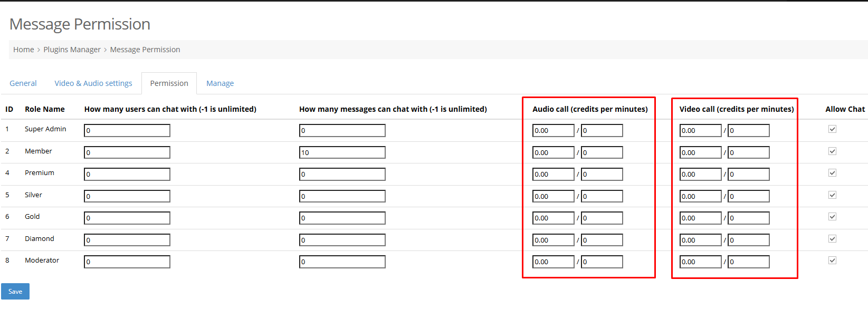Edit Premium audio call credits field
The height and width of the screenshot is (328, 868).
554,174
